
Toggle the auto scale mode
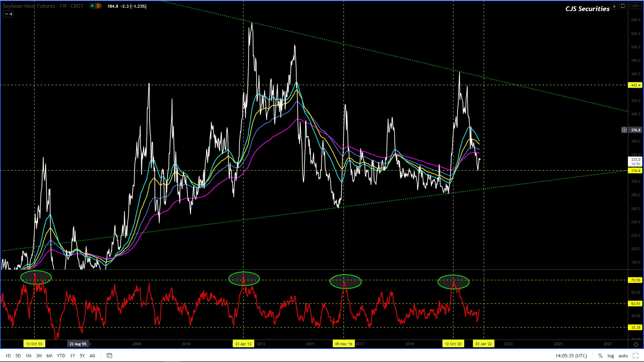pos(623,356)
